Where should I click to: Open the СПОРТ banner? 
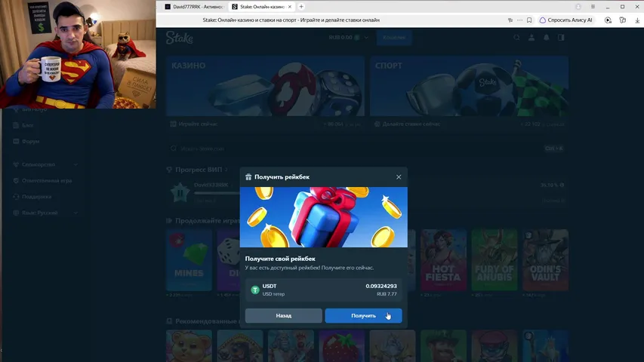469,86
